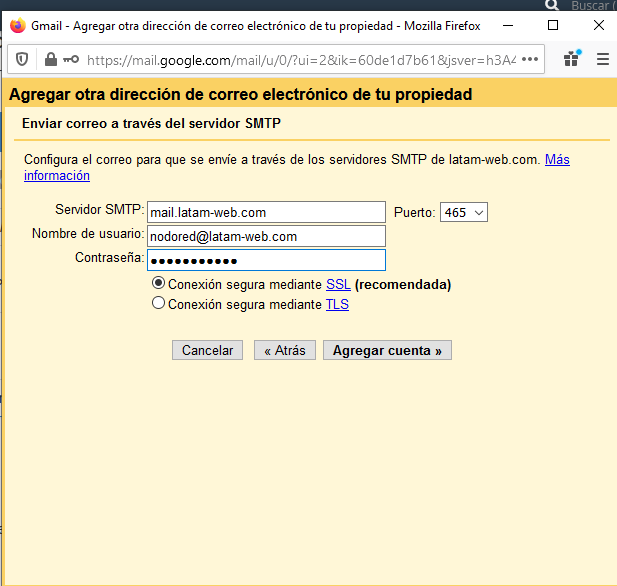Close the Firefox popup window
This screenshot has height=586, width=617.
[x=599, y=26]
